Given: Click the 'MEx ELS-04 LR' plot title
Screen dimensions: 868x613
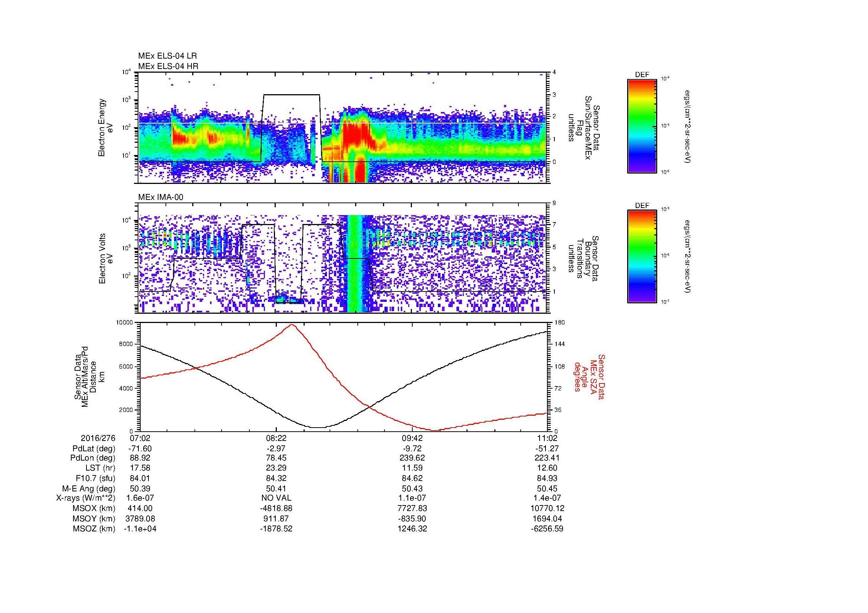Looking at the screenshot, I should (x=167, y=56).
